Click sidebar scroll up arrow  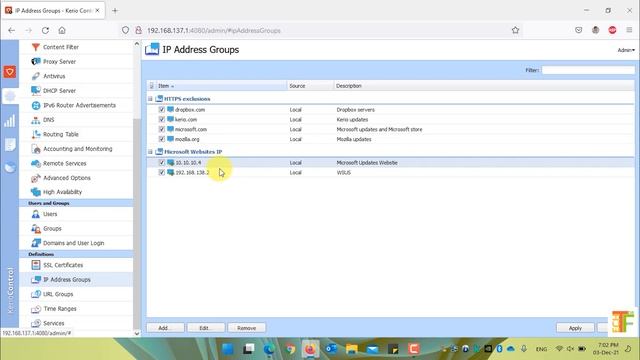pyautogui.click(x=137, y=44)
